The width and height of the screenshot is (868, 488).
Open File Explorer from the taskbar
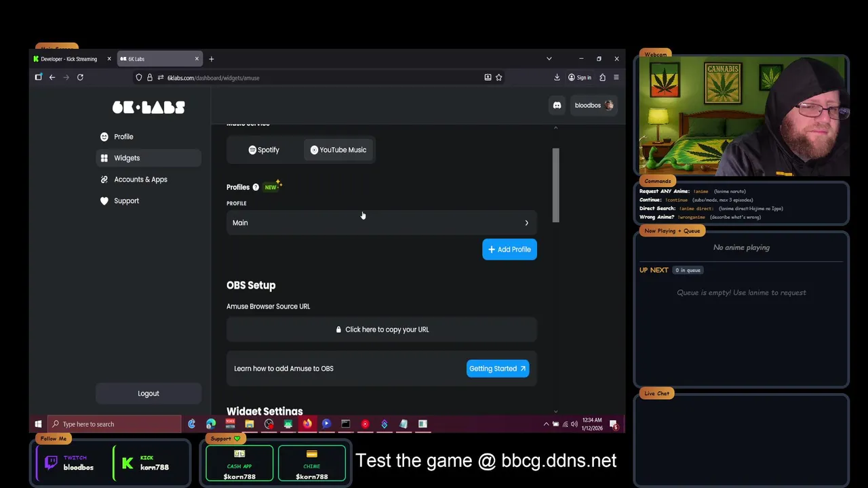(250, 424)
